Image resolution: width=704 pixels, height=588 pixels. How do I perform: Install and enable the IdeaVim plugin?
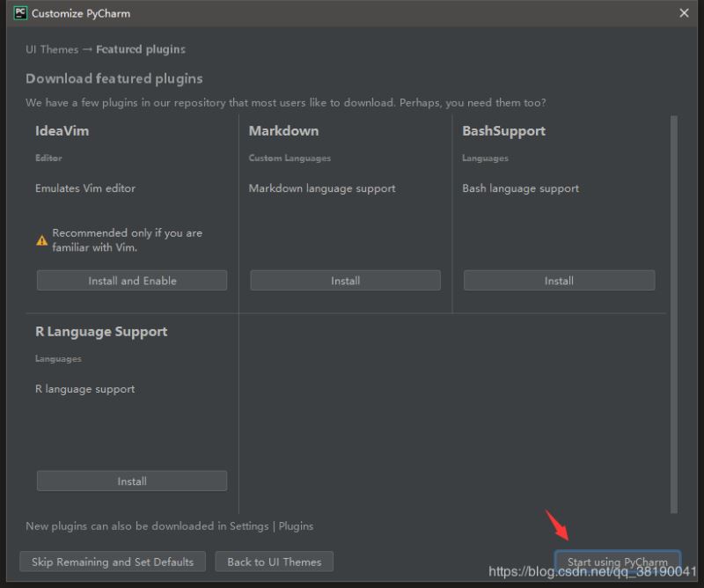coord(132,281)
